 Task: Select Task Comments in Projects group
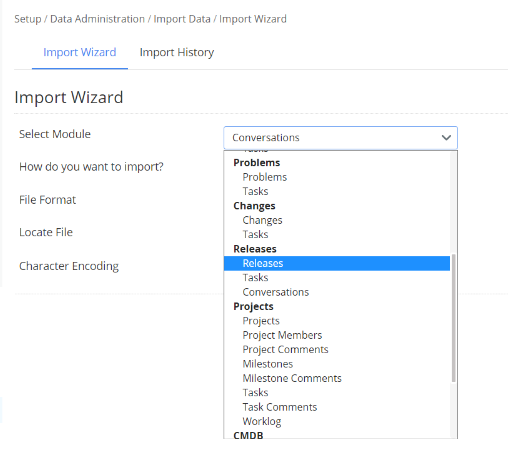pyautogui.click(x=280, y=407)
